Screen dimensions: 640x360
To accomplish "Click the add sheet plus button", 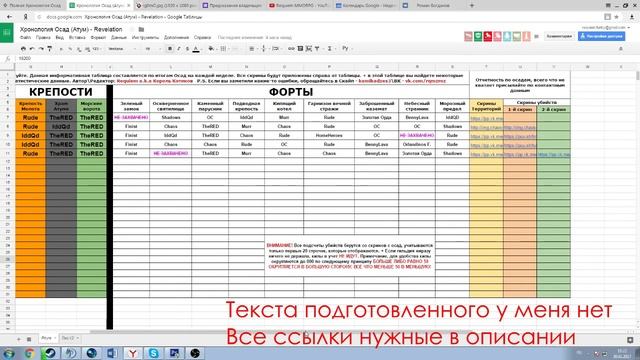I will (18, 339).
